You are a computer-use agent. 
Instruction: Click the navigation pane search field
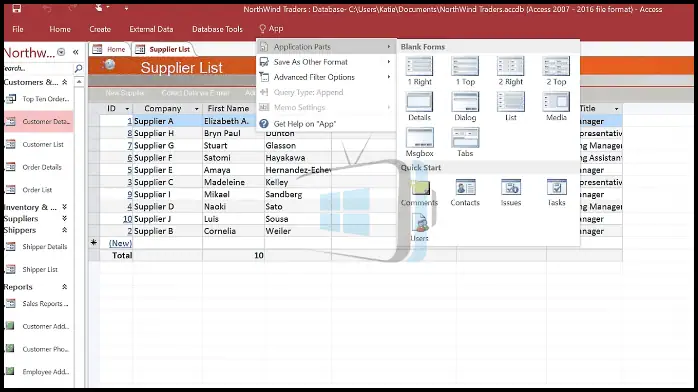[38, 68]
